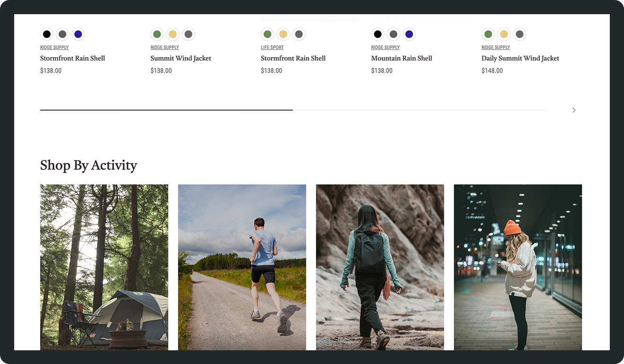Open the Summit Wind Jacket product page
Viewport: 624px width, 364px height.
tap(181, 58)
